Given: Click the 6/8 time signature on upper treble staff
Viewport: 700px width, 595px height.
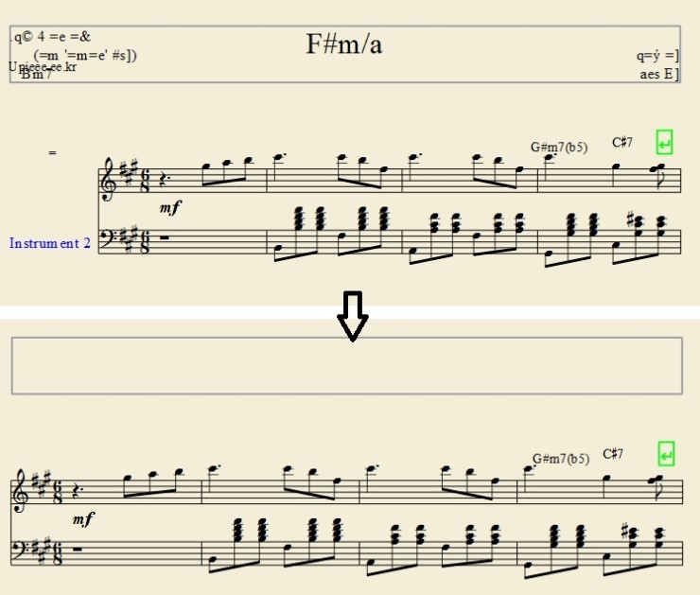Looking at the screenshot, I should tap(145, 181).
